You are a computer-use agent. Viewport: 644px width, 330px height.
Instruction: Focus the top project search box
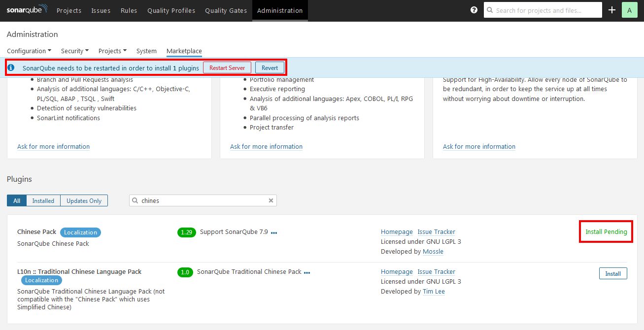point(543,10)
